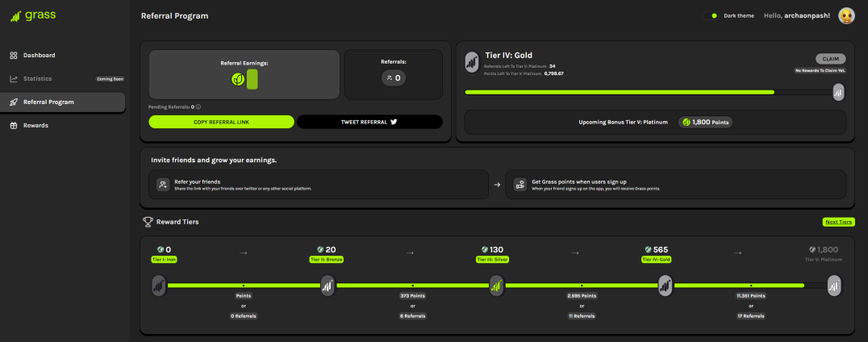Viewport: 868px width, 342px height.
Task: Click 'Pending Referrals: 0' text
Action: pyautogui.click(x=171, y=106)
